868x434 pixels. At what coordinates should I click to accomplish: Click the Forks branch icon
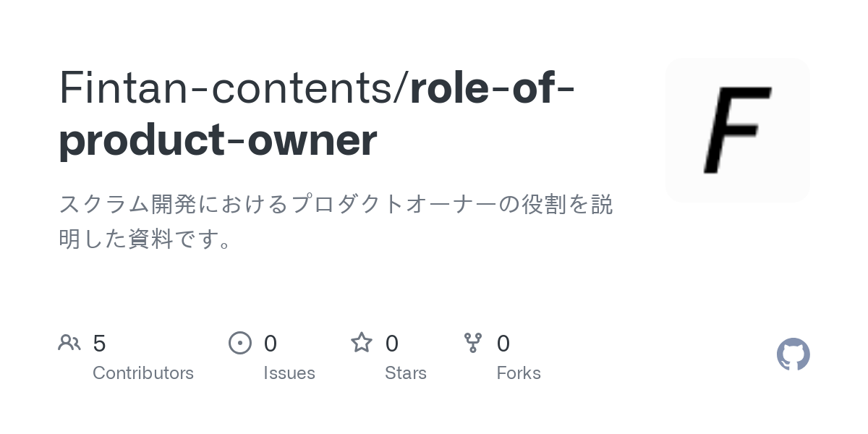(x=473, y=343)
